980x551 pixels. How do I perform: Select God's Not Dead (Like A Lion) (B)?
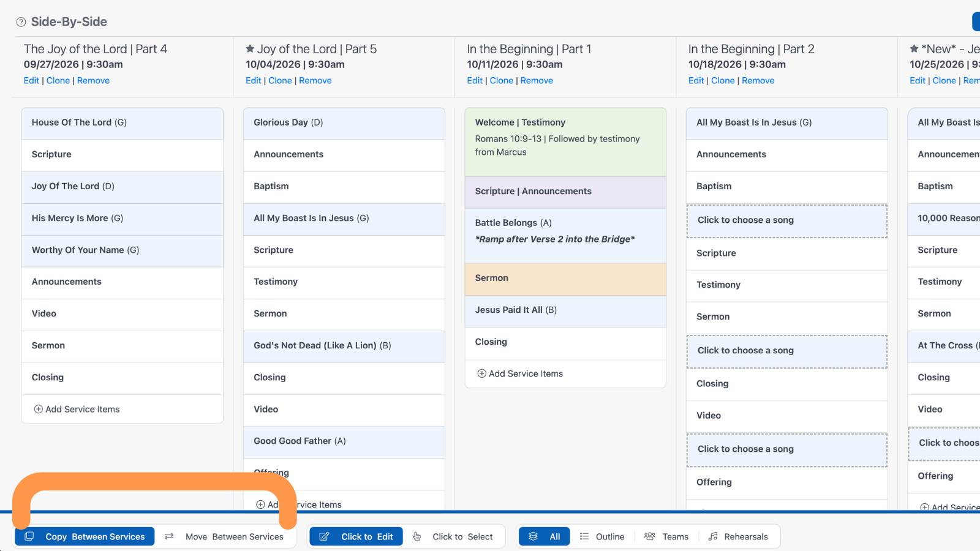(344, 347)
